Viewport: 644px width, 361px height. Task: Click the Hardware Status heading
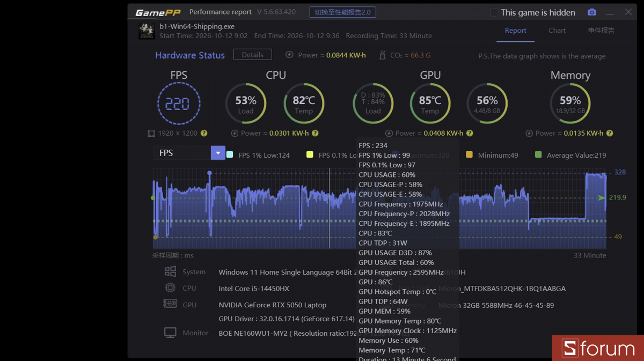click(x=190, y=55)
